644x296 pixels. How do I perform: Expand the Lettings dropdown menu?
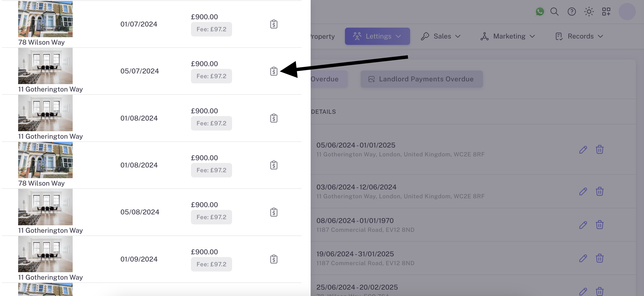coord(377,36)
